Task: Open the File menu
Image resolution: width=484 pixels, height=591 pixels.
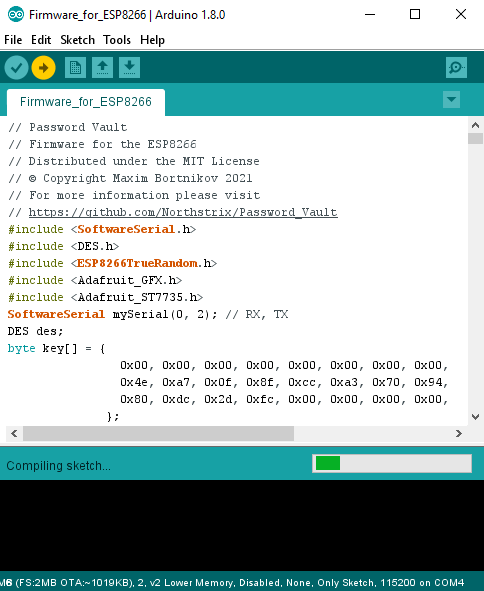Action: point(13,40)
